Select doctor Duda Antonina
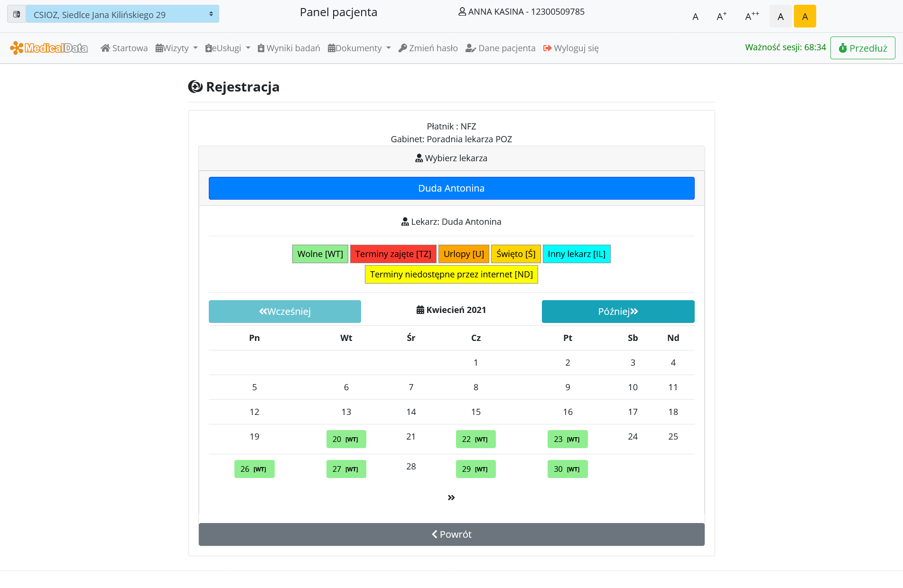The width and height of the screenshot is (903, 588). [x=451, y=188]
